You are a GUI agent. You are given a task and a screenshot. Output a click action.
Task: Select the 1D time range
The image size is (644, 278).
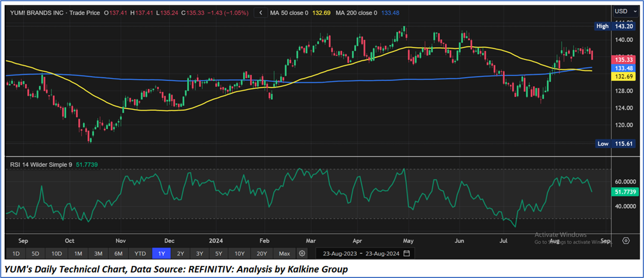[x=16, y=254]
